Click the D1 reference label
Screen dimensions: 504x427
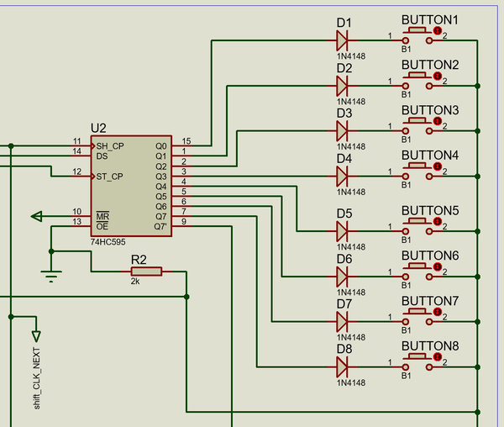tap(344, 23)
